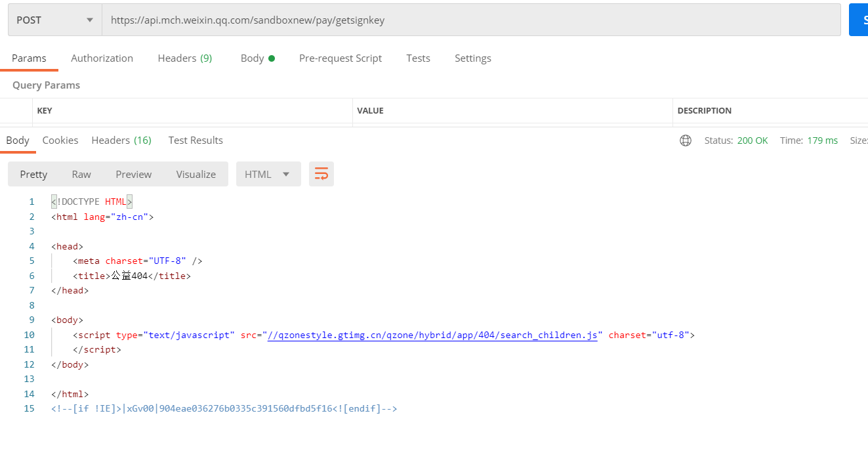Switch to the request Params tab
The width and height of the screenshot is (868, 451).
coord(29,58)
